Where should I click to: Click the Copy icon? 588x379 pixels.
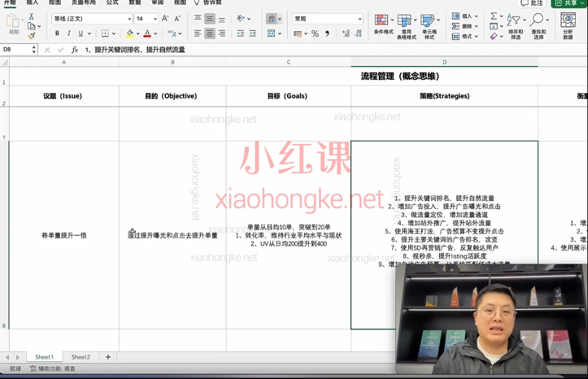point(31,26)
